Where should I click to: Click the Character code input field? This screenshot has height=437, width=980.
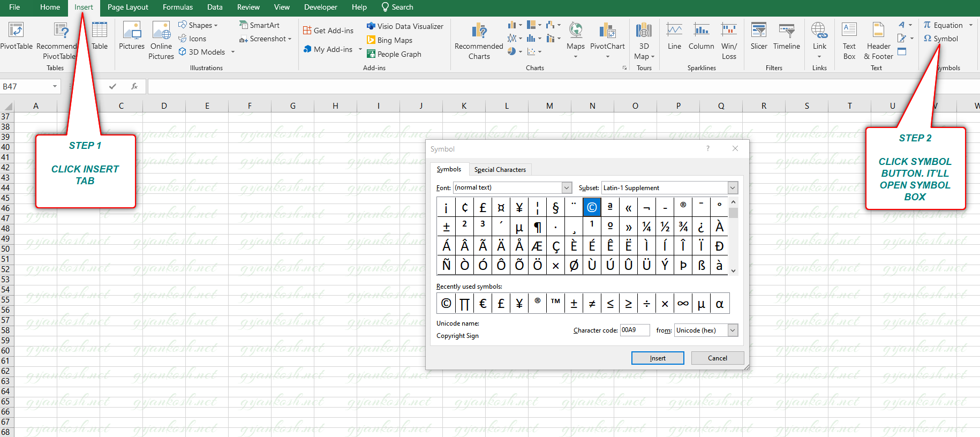tap(635, 330)
